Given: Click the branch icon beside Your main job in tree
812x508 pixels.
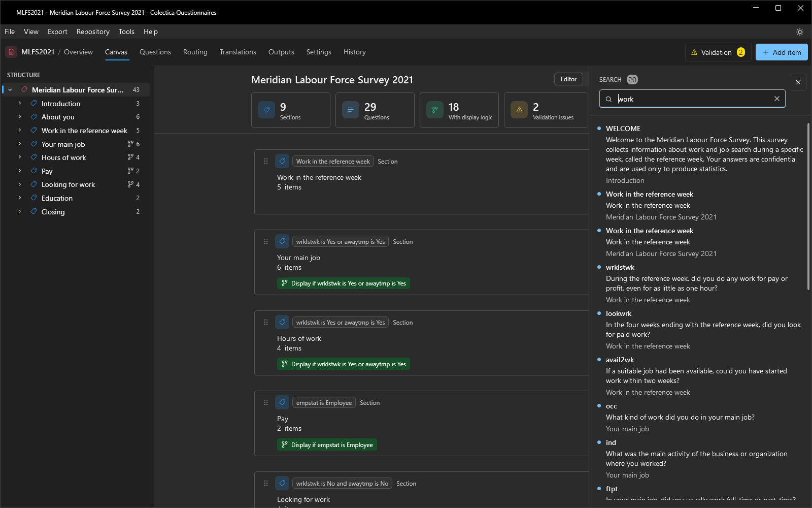Looking at the screenshot, I should pos(130,144).
